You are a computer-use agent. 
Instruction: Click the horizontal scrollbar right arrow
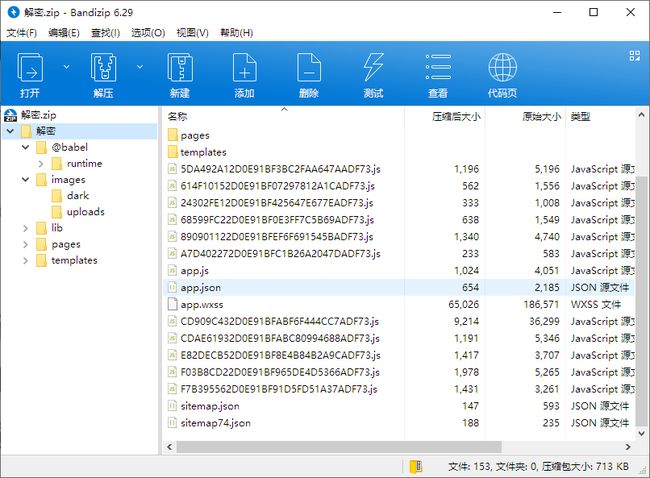click(628, 447)
